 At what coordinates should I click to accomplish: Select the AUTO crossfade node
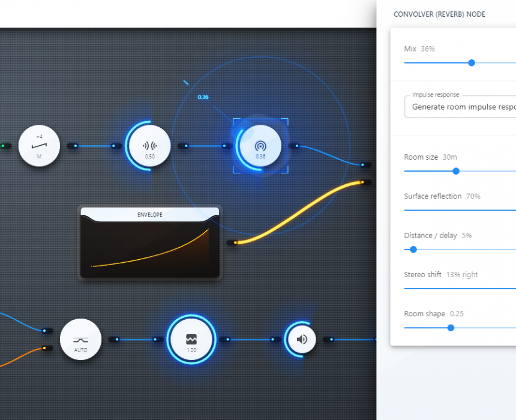coord(80,339)
